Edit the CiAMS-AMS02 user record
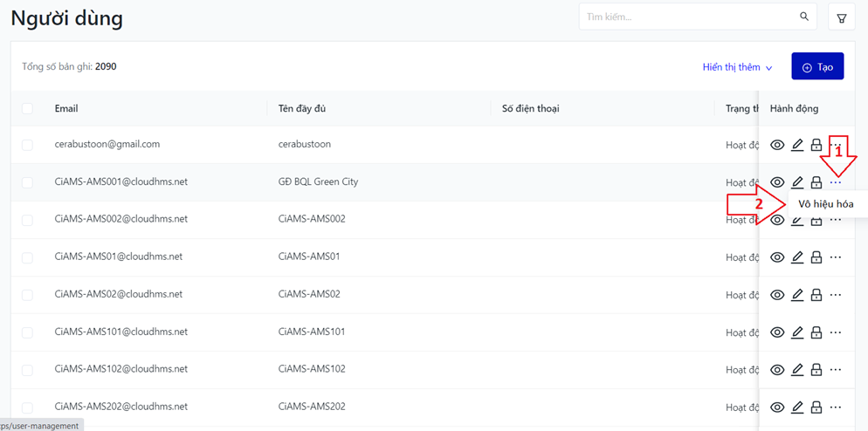Viewport: 868px width, 431px height. point(797,295)
